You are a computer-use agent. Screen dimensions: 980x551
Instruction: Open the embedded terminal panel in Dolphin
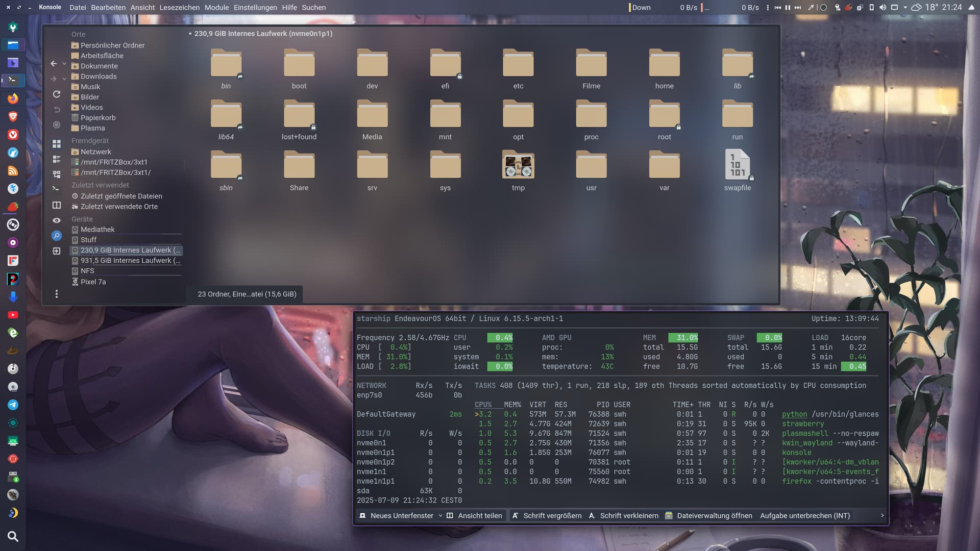[x=57, y=189]
